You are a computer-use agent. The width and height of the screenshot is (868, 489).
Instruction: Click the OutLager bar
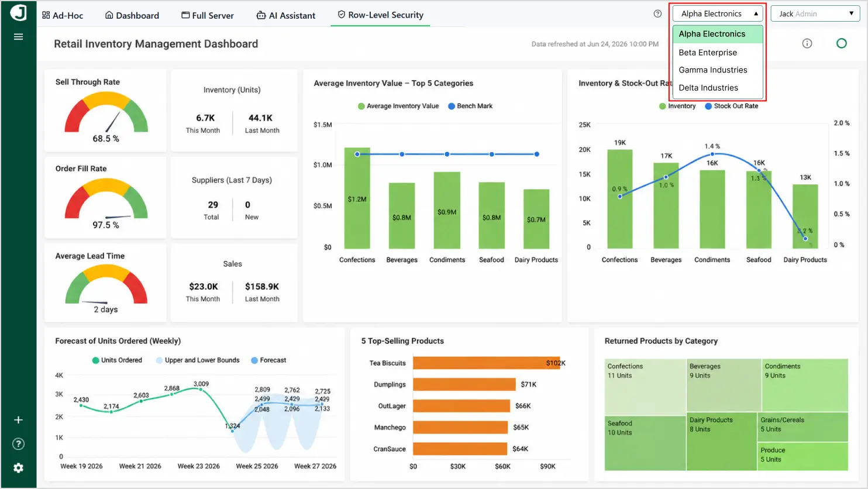tap(461, 406)
